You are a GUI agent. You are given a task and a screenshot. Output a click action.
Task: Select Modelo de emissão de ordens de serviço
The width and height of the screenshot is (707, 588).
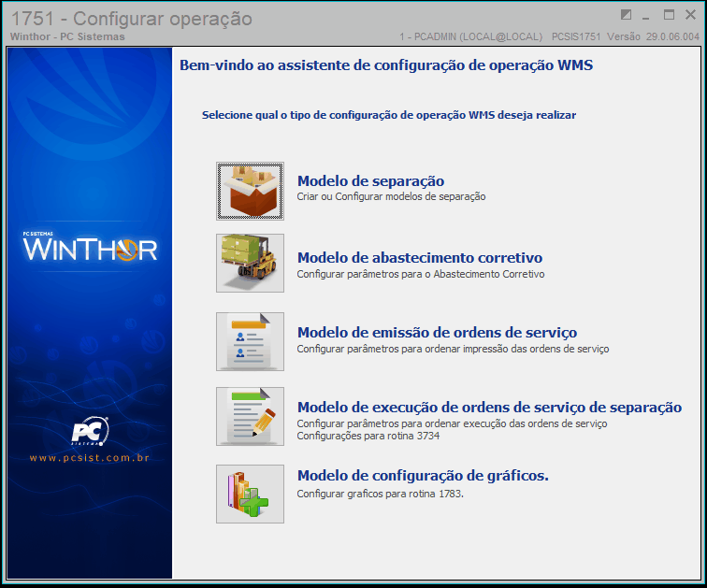pos(437,333)
